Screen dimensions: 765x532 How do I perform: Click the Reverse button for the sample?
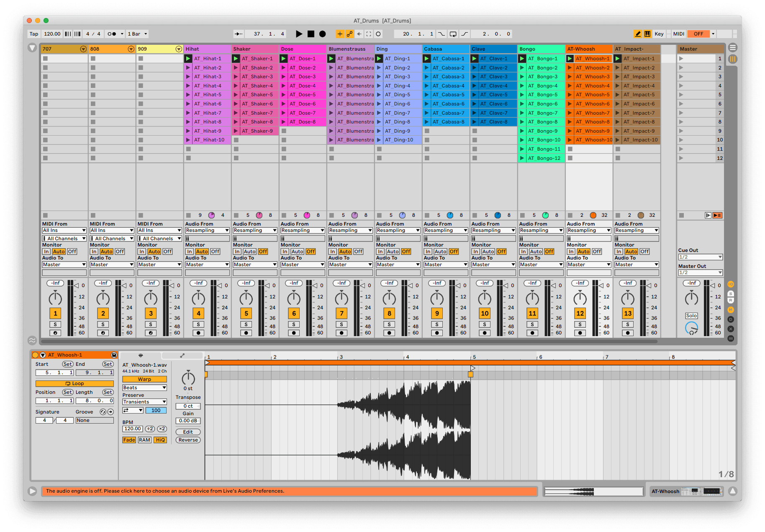188,440
